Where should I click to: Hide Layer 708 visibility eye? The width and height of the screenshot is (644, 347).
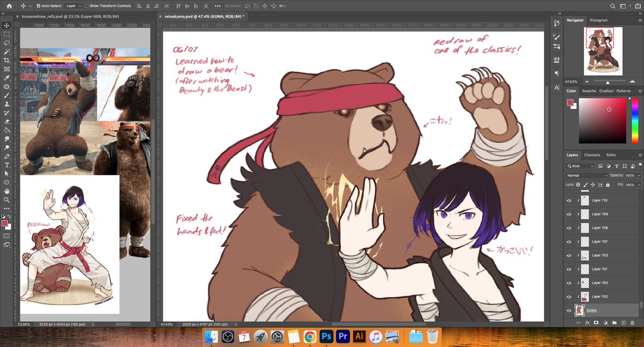(x=569, y=228)
